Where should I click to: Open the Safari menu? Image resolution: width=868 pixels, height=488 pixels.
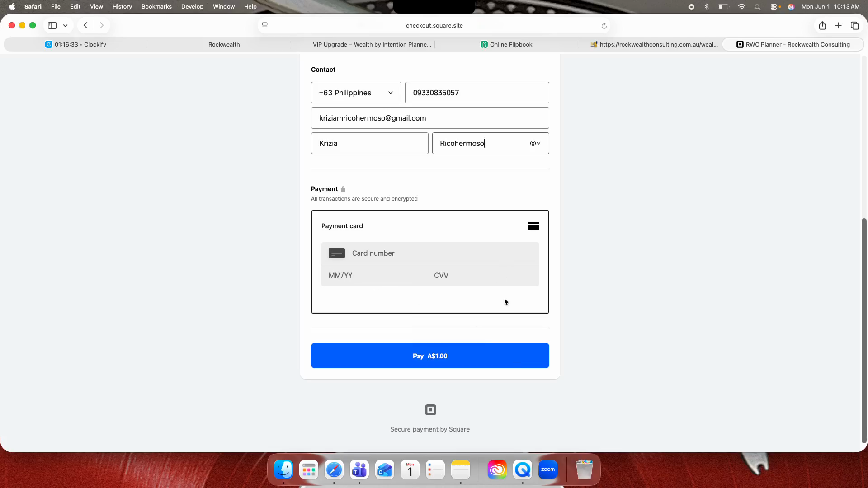point(33,6)
